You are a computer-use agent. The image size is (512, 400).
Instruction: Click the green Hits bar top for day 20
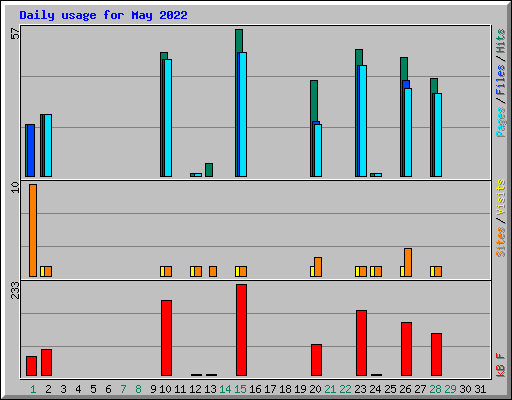tap(314, 101)
